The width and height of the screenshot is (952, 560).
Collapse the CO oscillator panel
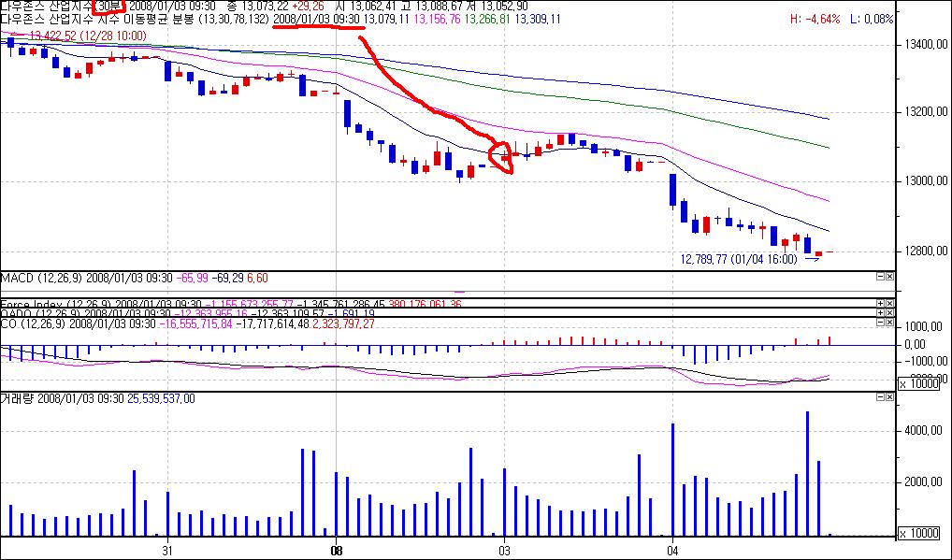pyautogui.click(x=880, y=323)
